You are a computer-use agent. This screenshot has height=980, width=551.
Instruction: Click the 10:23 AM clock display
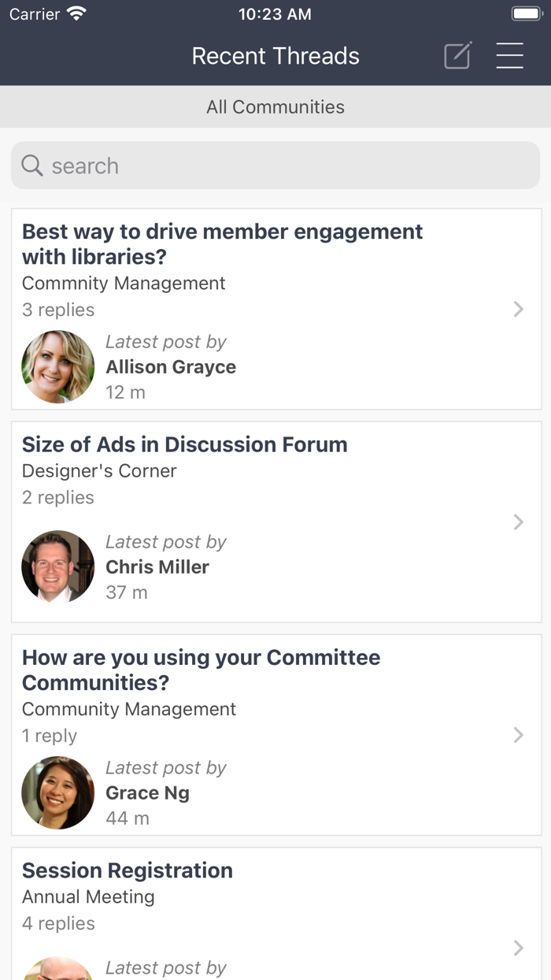[x=275, y=13]
